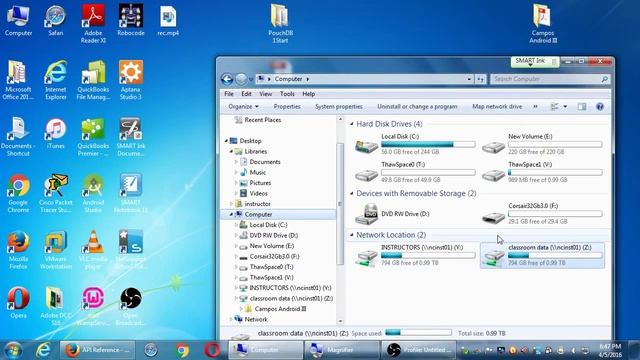Viewport: 640px width, 360px height.
Task: Select Network in the navigation tree
Action: (x=256, y=320)
